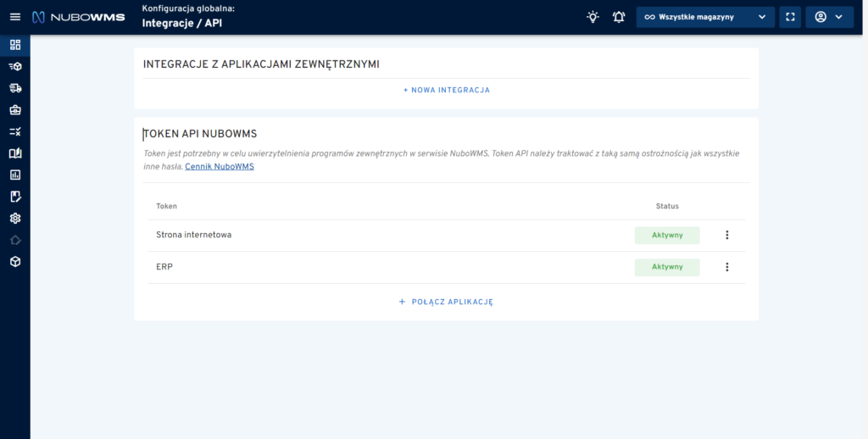Viewport: 868px width, 439px height.
Task: Open options menu for 'Strona internetowa' token
Action: (x=726, y=235)
